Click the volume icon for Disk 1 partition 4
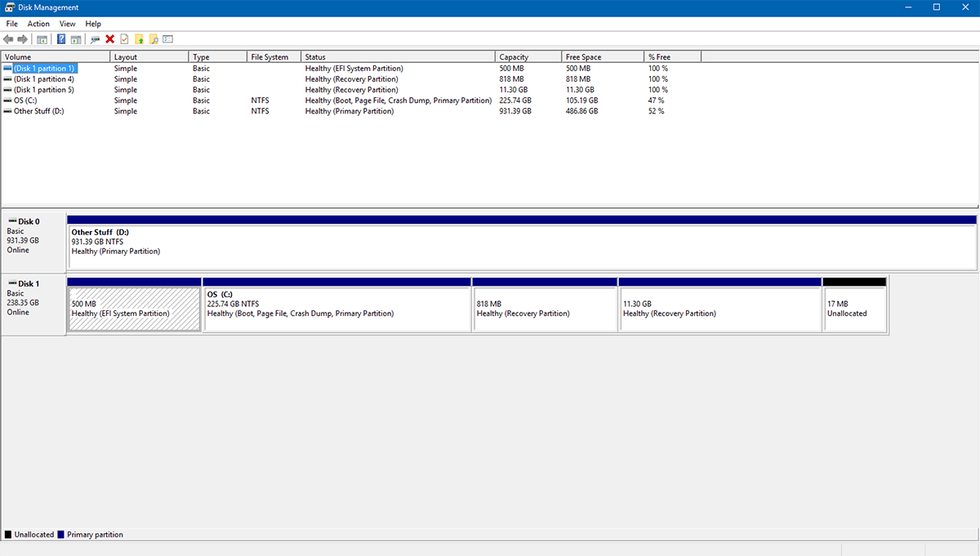The image size is (980, 556). point(8,79)
